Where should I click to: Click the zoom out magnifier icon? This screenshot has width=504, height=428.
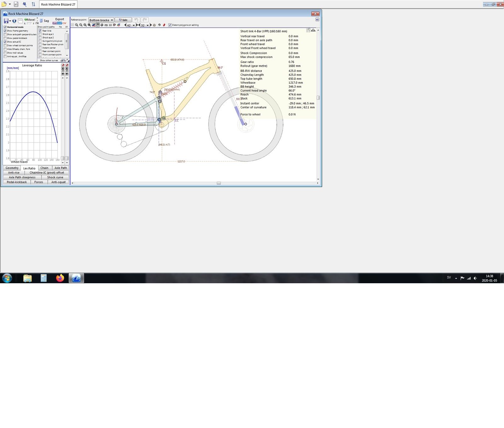point(81,25)
